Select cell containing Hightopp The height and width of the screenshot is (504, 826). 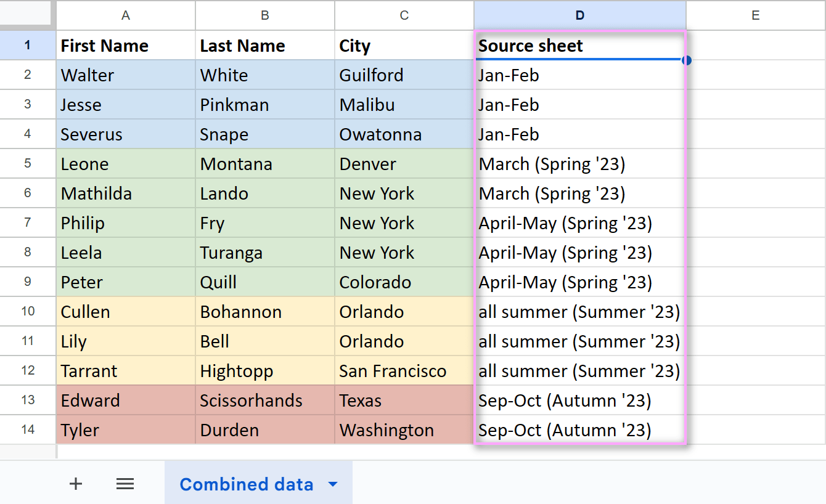point(265,371)
